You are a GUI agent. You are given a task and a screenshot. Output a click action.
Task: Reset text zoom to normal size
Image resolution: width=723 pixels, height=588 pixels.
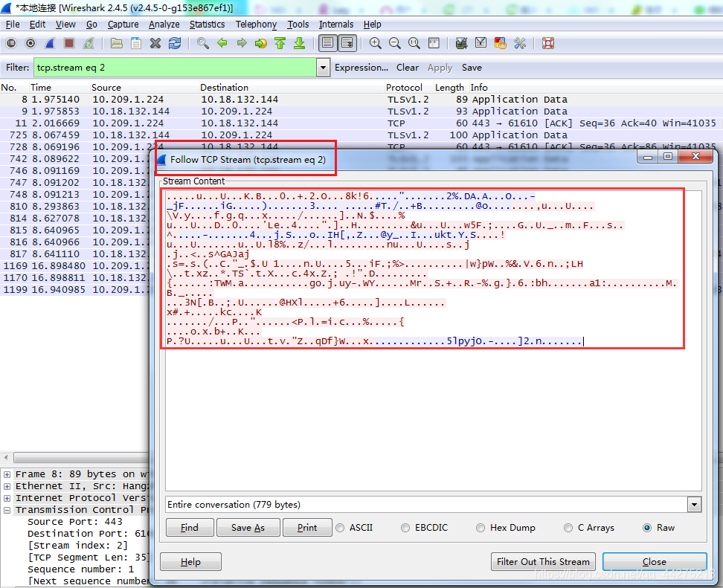pos(414,43)
